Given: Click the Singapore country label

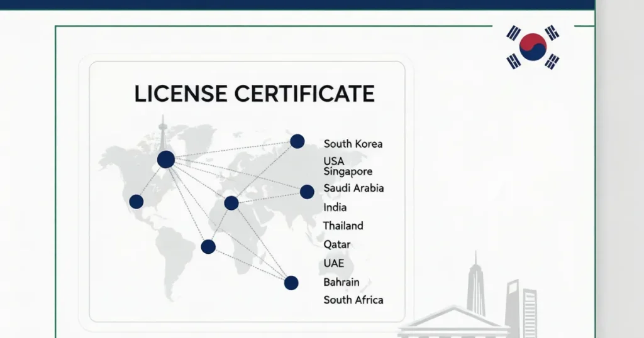Looking at the screenshot, I should click(348, 172).
